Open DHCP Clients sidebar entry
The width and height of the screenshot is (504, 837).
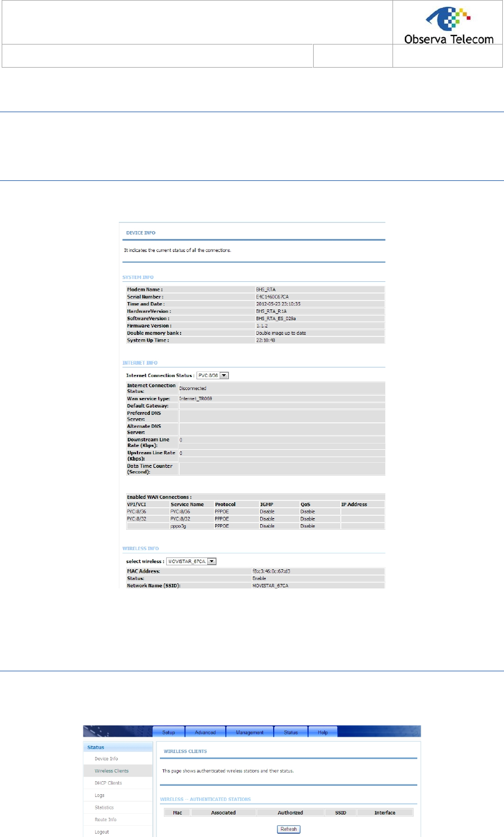coord(108,783)
